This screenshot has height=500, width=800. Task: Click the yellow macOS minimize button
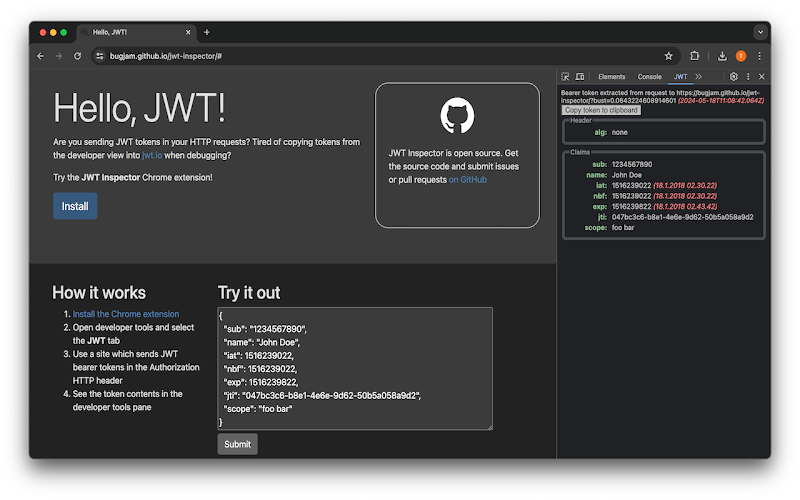coord(53,32)
